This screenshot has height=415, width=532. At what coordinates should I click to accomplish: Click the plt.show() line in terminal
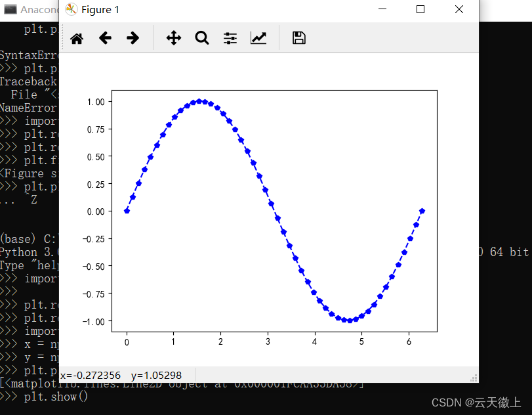tap(56, 397)
